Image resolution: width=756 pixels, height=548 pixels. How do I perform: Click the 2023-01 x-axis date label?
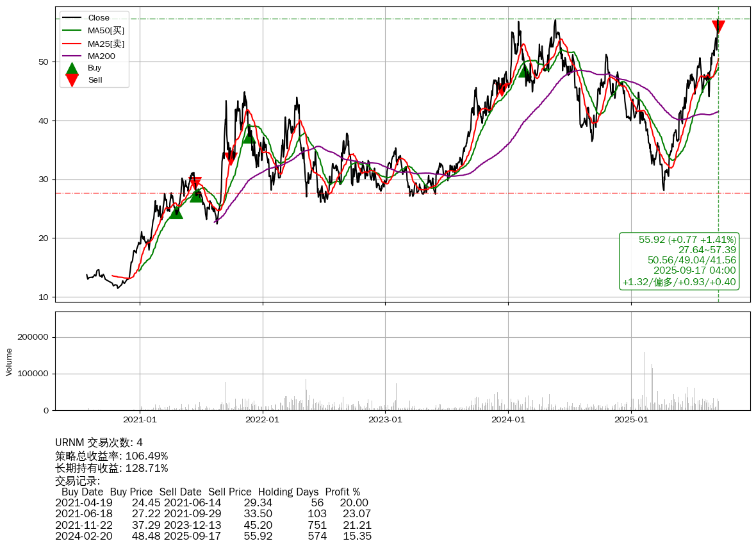point(386,420)
